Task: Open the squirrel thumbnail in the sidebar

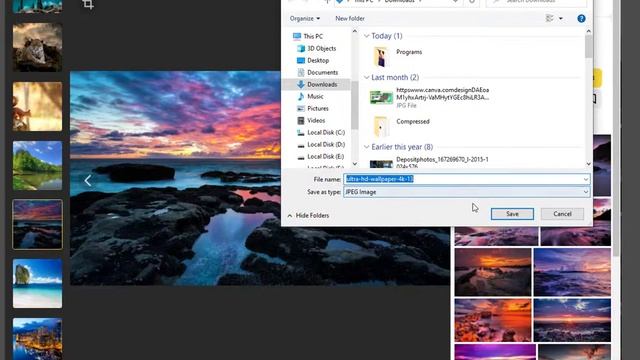Action: [x=38, y=107]
